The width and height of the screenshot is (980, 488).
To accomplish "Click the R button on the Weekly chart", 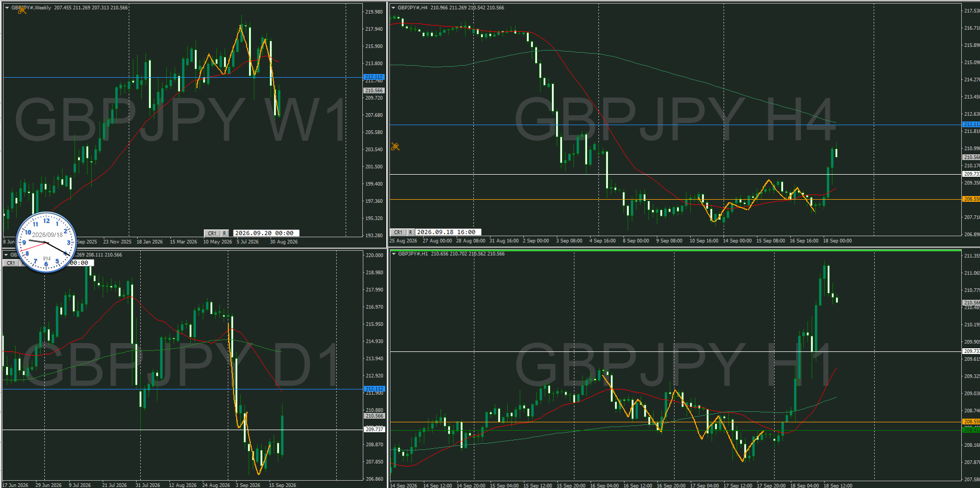I will pos(225,234).
